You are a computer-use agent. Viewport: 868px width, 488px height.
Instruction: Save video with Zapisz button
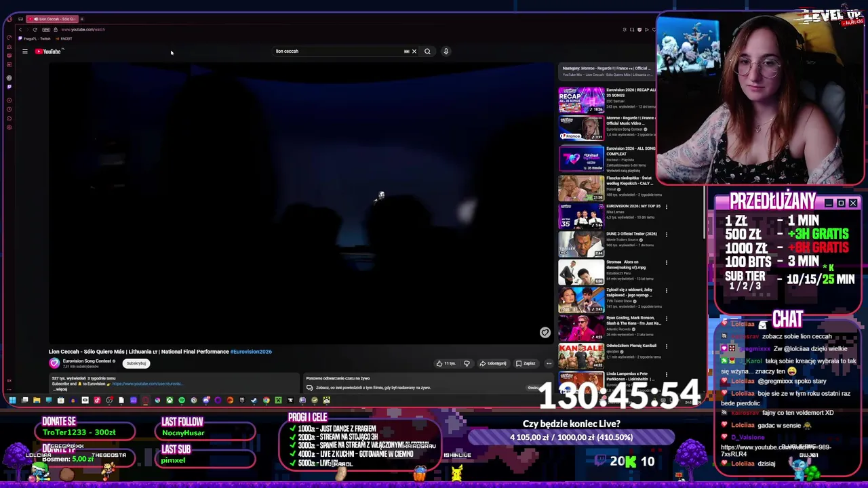click(x=526, y=363)
